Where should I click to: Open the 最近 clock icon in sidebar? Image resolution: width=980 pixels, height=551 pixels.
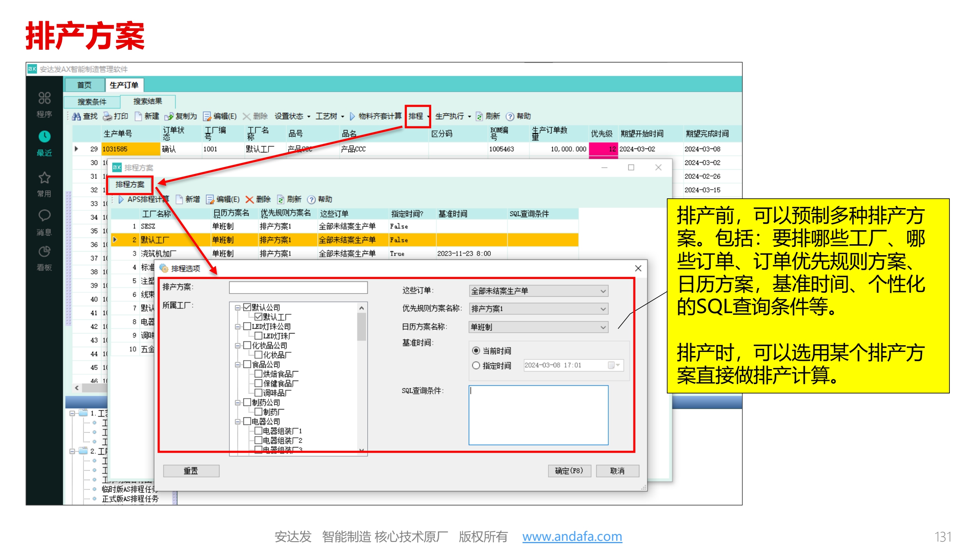point(44,137)
